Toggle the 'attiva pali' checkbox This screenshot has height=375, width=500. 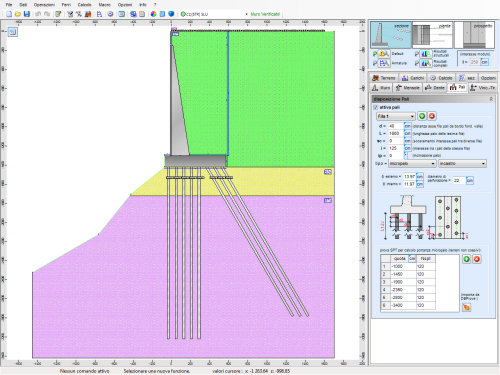376,107
